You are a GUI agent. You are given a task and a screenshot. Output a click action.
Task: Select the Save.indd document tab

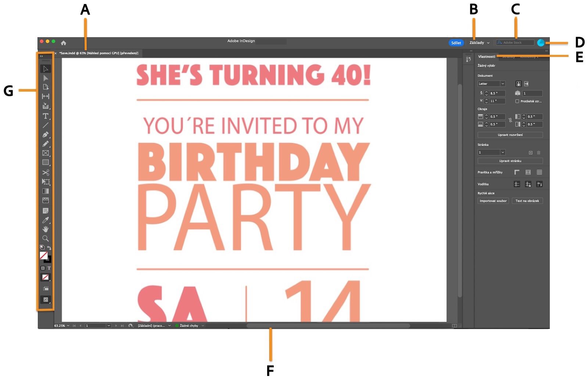(98, 53)
